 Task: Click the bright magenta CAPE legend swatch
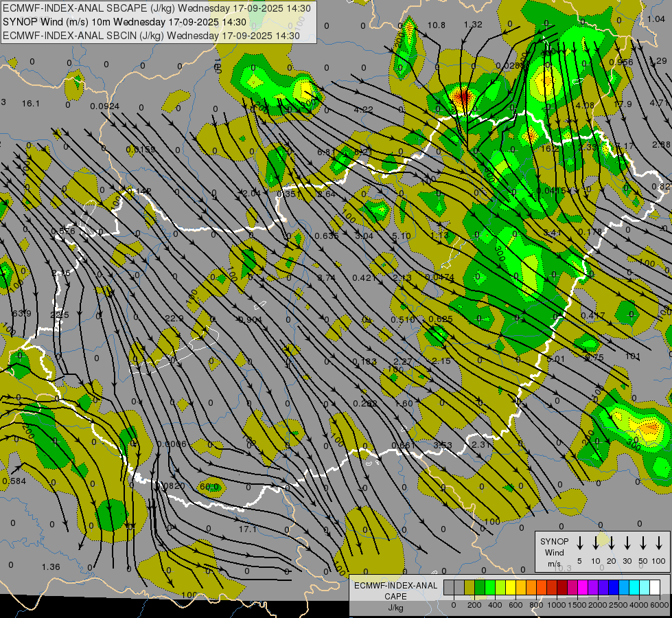(582, 587)
